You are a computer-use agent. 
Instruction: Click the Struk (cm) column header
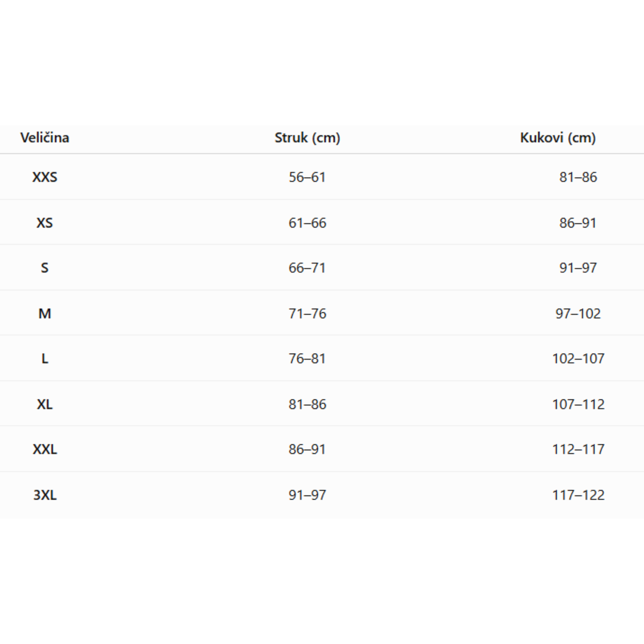[x=308, y=138]
